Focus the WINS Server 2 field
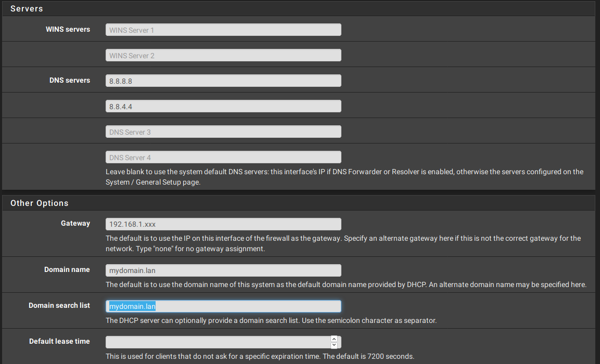The image size is (600, 364). 223,55
